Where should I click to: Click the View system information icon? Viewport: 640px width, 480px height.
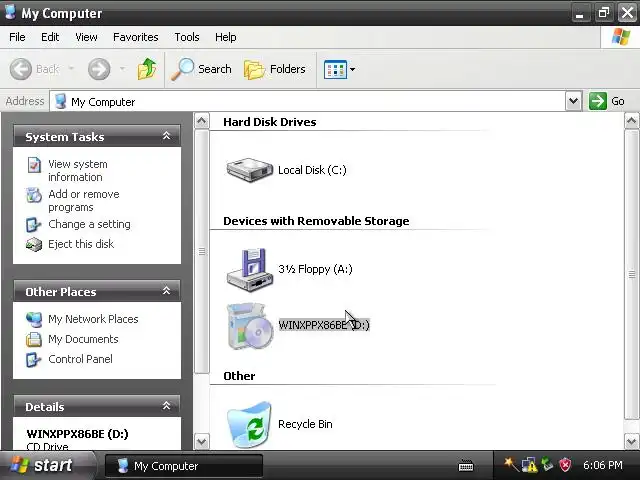[34, 165]
